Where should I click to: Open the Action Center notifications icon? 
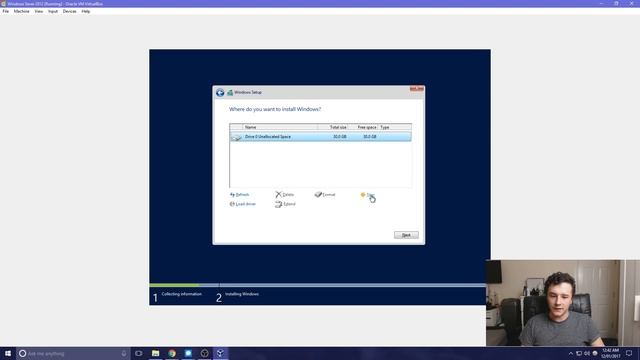pos(629,353)
